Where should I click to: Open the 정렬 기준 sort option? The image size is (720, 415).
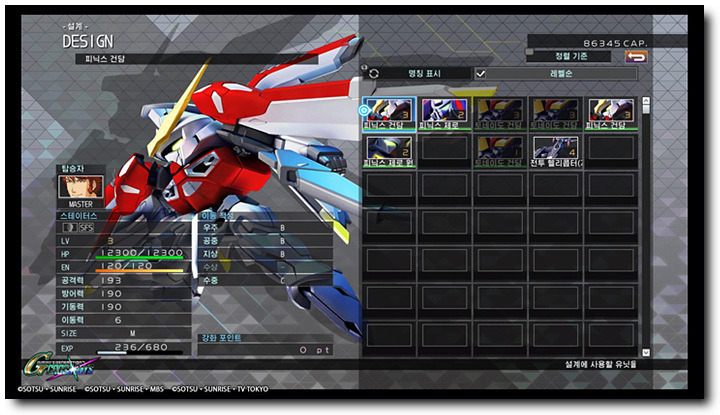[x=571, y=56]
